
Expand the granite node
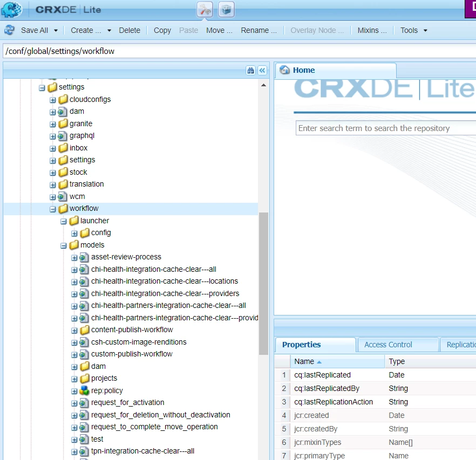click(x=53, y=124)
